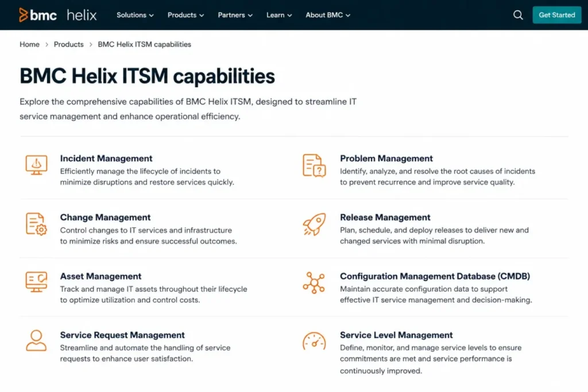This screenshot has height=392, width=588.
Task: Click the Problem Management document question icon
Action: [x=314, y=165]
